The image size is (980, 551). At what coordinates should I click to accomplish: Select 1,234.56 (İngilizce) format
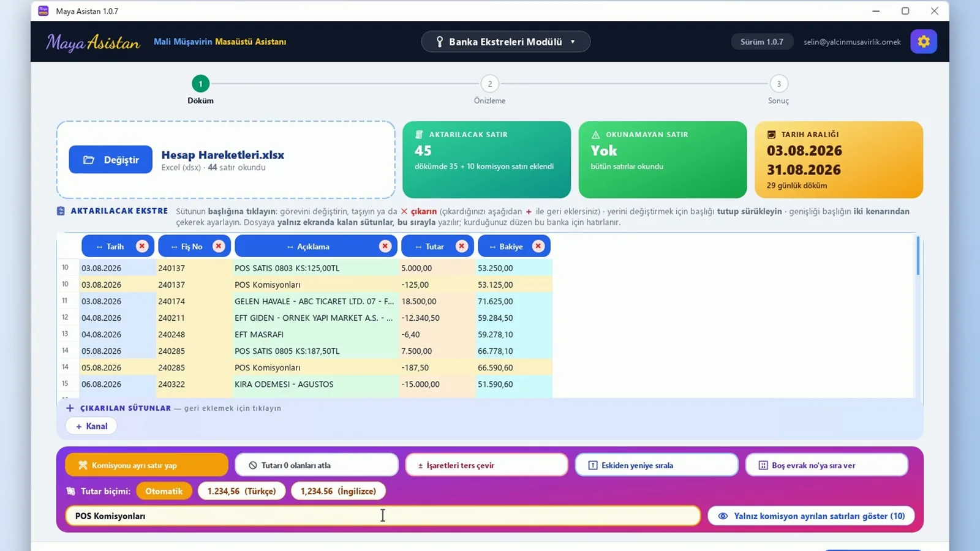[338, 491]
